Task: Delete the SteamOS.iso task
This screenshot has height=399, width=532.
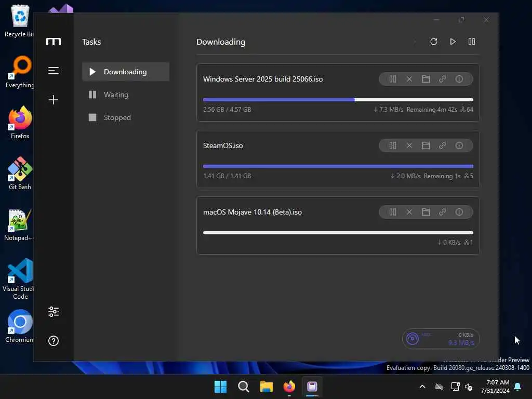Action: 409,145
